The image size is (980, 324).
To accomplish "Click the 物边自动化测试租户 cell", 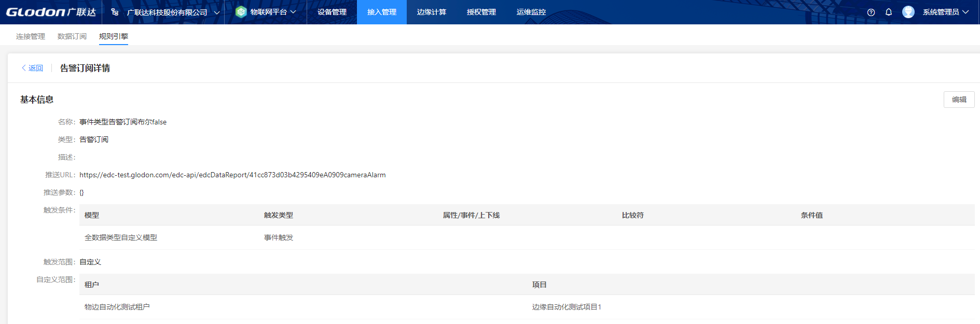I will click(117, 307).
